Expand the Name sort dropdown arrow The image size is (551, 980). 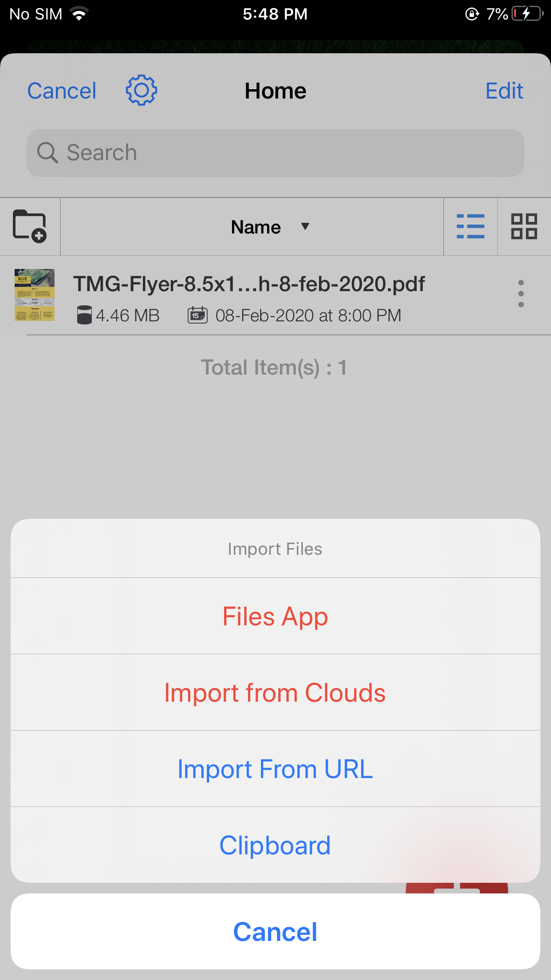[x=305, y=226]
